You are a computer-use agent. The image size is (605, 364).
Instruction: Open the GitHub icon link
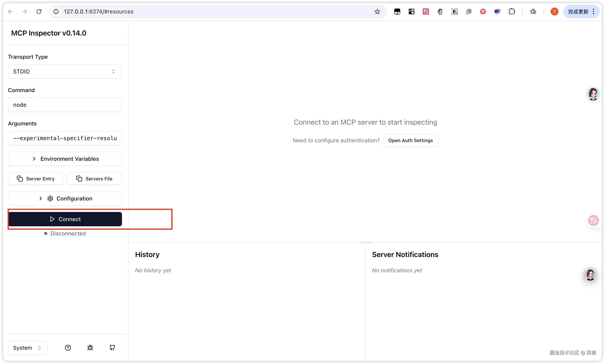(112, 348)
